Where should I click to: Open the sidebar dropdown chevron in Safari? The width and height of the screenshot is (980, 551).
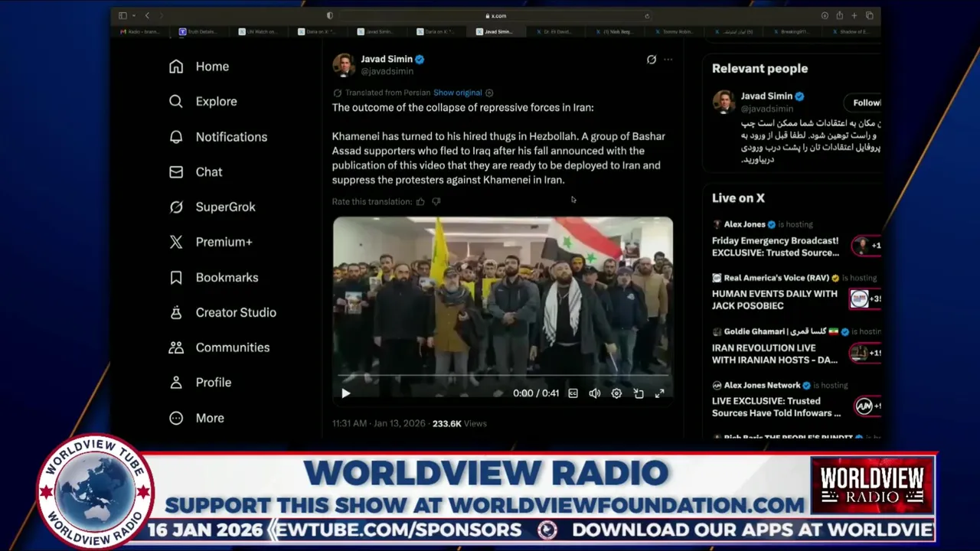(134, 15)
